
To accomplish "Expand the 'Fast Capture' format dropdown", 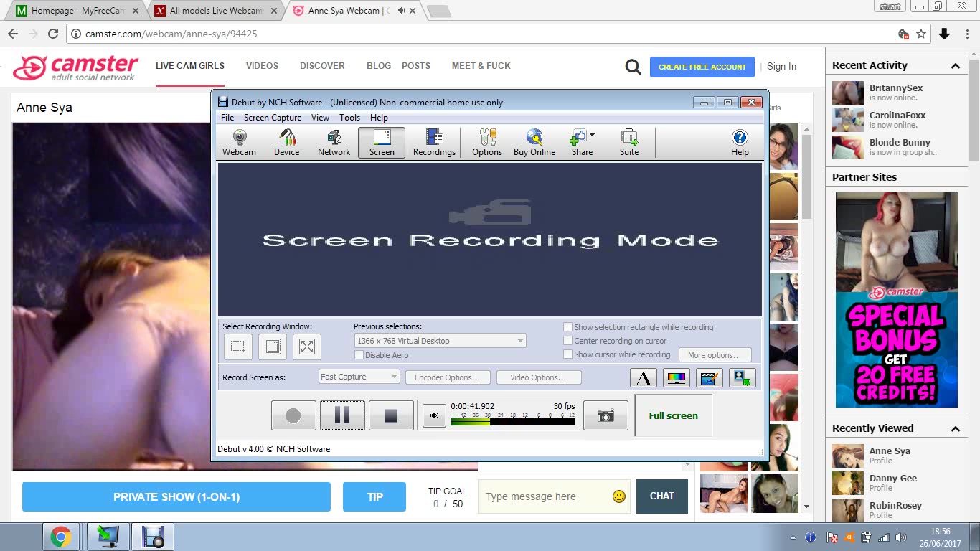I will pos(359,377).
